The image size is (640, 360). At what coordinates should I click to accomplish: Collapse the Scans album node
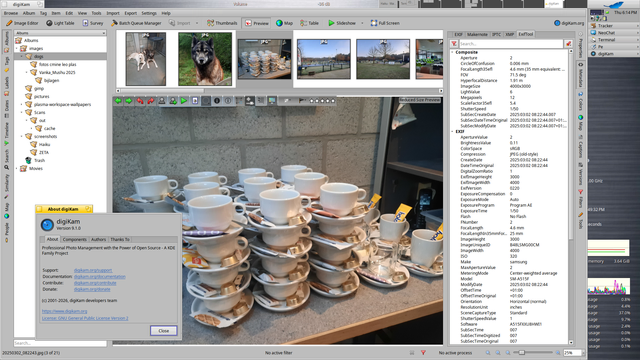(22, 112)
